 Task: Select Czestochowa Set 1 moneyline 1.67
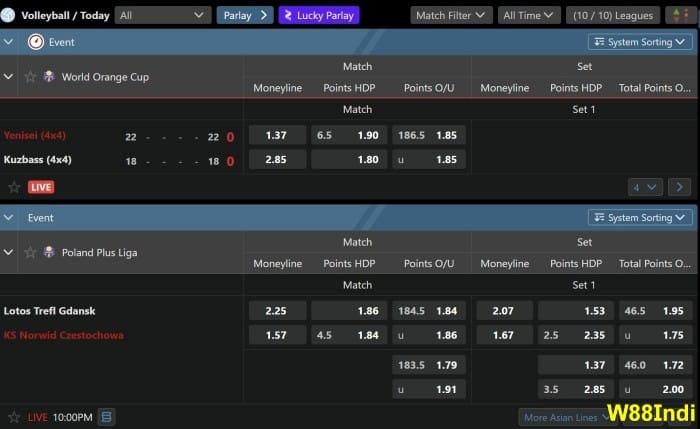(504, 335)
